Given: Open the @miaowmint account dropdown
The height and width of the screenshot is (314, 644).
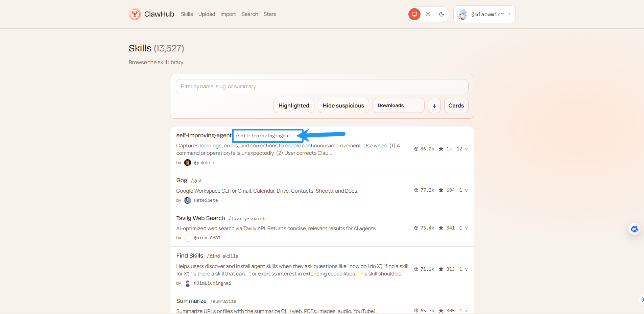Looking at the screenshot, I should [x=484, y=14].
